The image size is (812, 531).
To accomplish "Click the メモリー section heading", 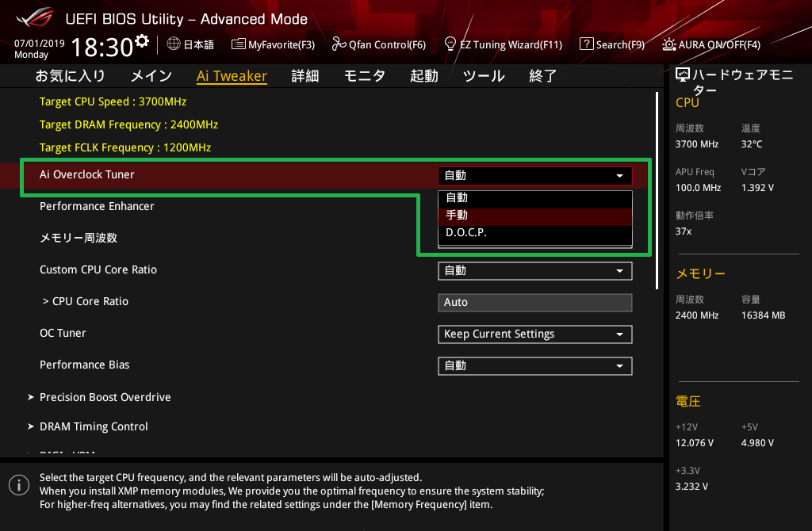I will (701, 273).
